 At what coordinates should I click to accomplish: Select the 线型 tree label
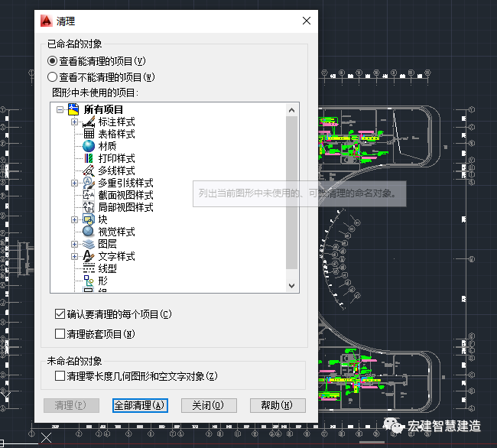tap(108, 268)
